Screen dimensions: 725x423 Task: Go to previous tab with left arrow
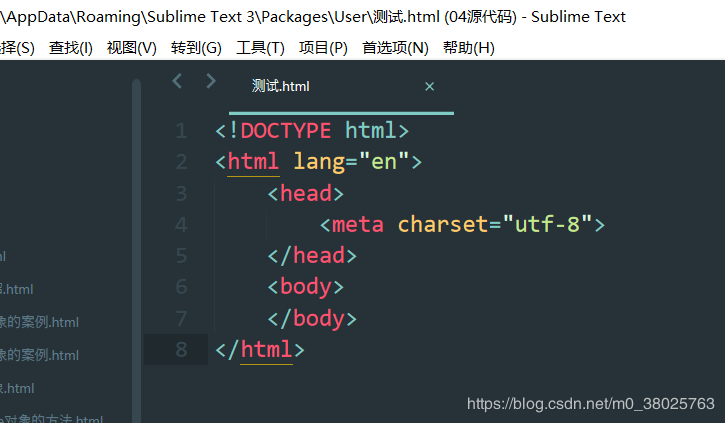tap(177, 81)
